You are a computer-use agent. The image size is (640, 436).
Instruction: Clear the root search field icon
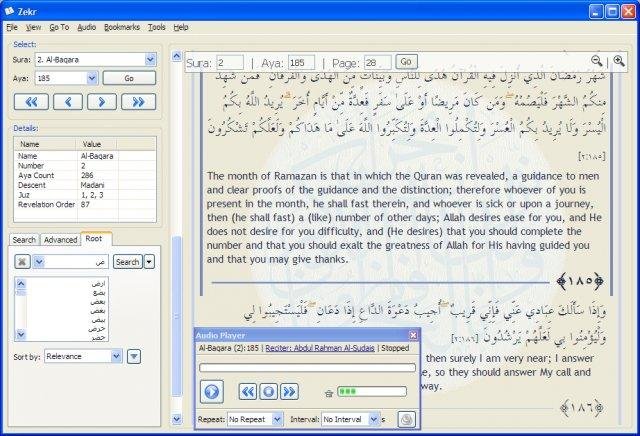click(x=22, y=262)
